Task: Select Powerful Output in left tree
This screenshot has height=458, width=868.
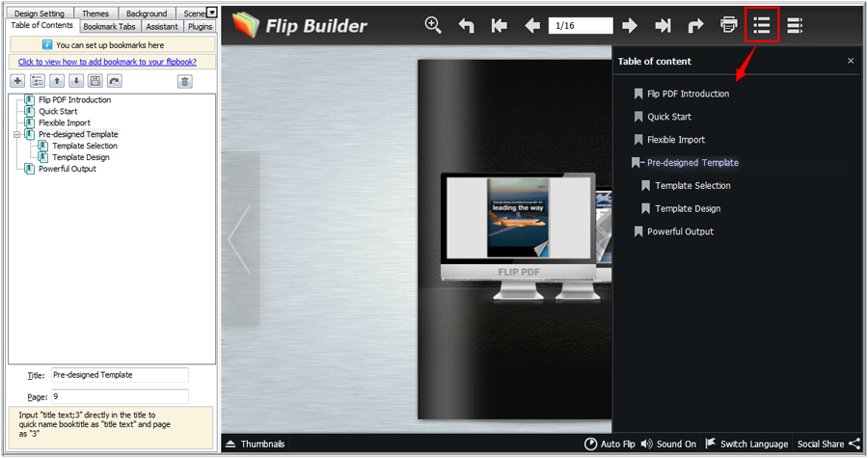Action: click(x=67, y=169)
